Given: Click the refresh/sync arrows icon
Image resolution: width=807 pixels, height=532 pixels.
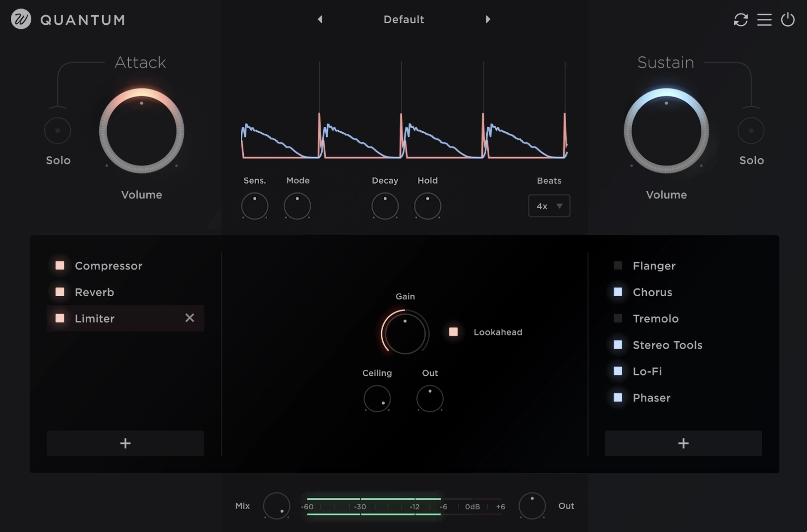Looking at the screenshot, I should coord(741,20).
